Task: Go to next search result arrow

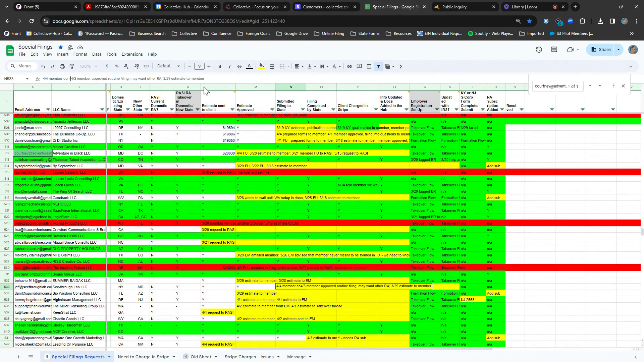Action: (x=600, y=86)
